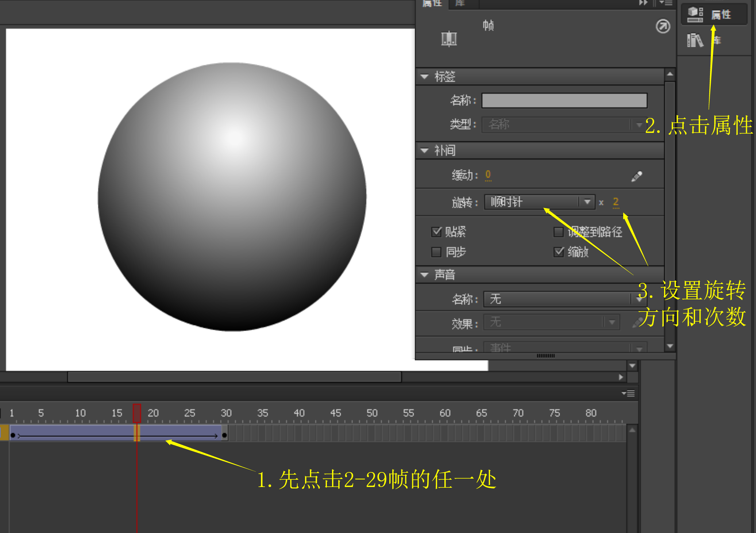The height and width of the screenshot is (533, 756).
Task: Click the rotation count value 2
Action: pyautogui.click(x=616, y=202)
